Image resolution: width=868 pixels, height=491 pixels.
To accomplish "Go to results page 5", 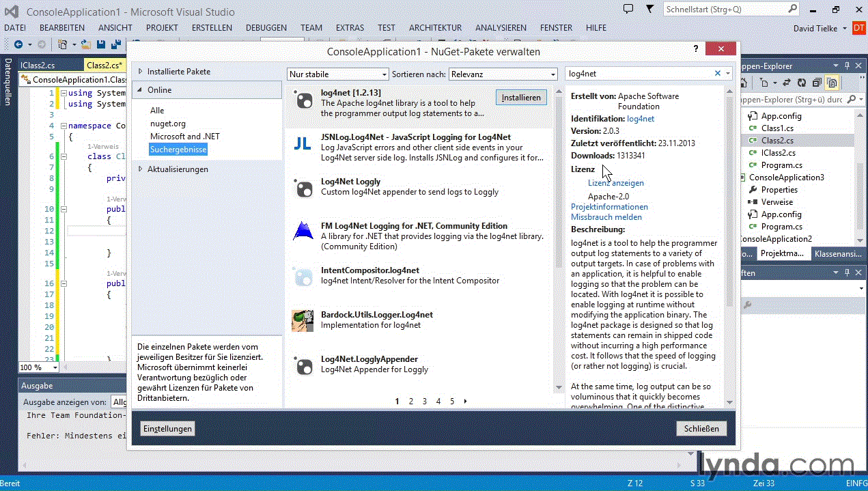I will (452, 402).
